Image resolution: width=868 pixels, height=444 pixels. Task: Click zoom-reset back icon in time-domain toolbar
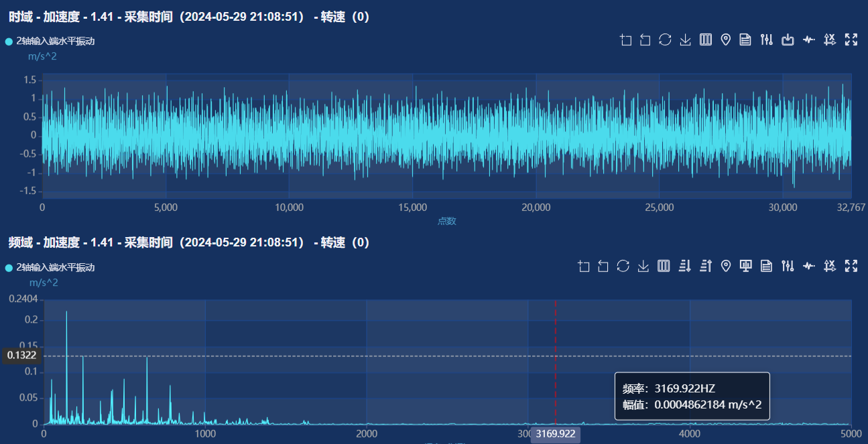pos(645,40)
